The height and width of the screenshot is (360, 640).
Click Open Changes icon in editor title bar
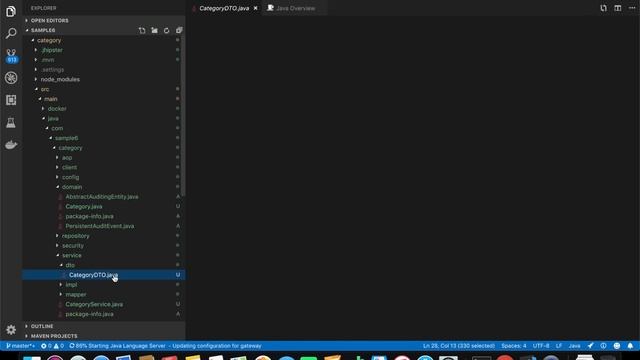tap(603, 8)
